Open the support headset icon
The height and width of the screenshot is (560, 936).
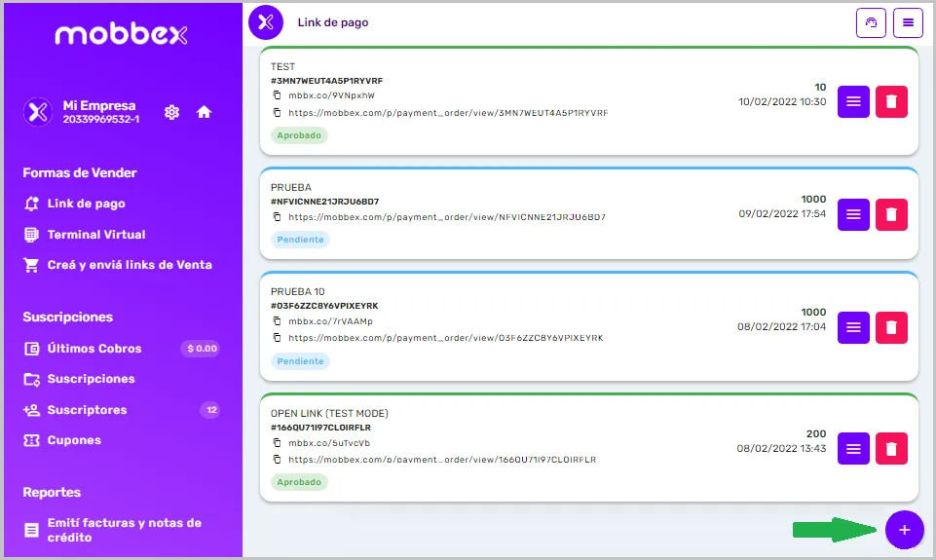(871, 22)
